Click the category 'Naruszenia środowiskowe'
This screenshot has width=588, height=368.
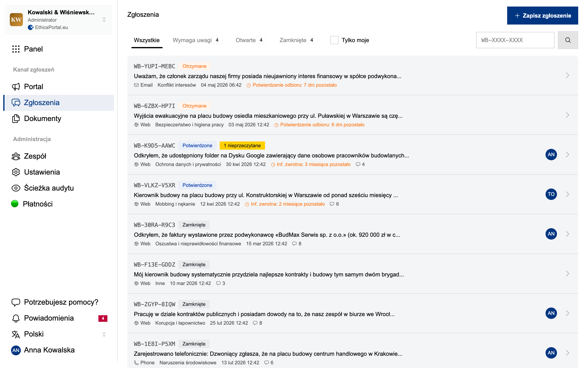point(188,363)
